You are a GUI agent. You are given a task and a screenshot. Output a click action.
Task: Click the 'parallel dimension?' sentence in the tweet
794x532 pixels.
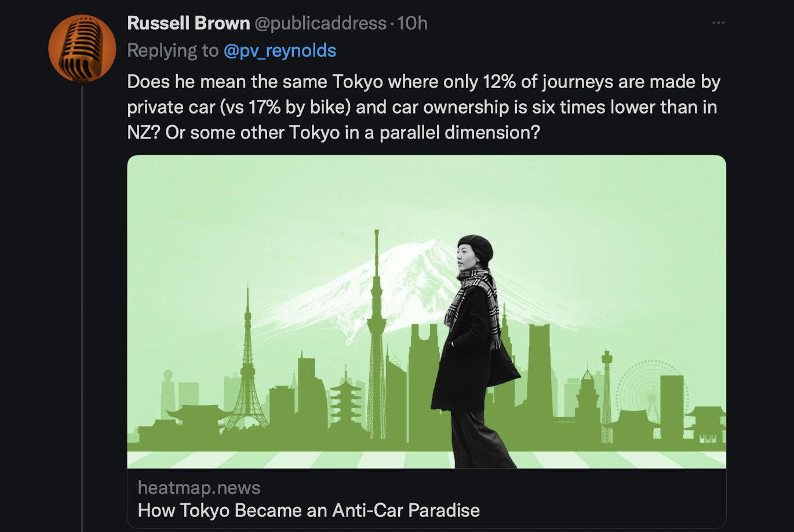(x=460, y=133)
